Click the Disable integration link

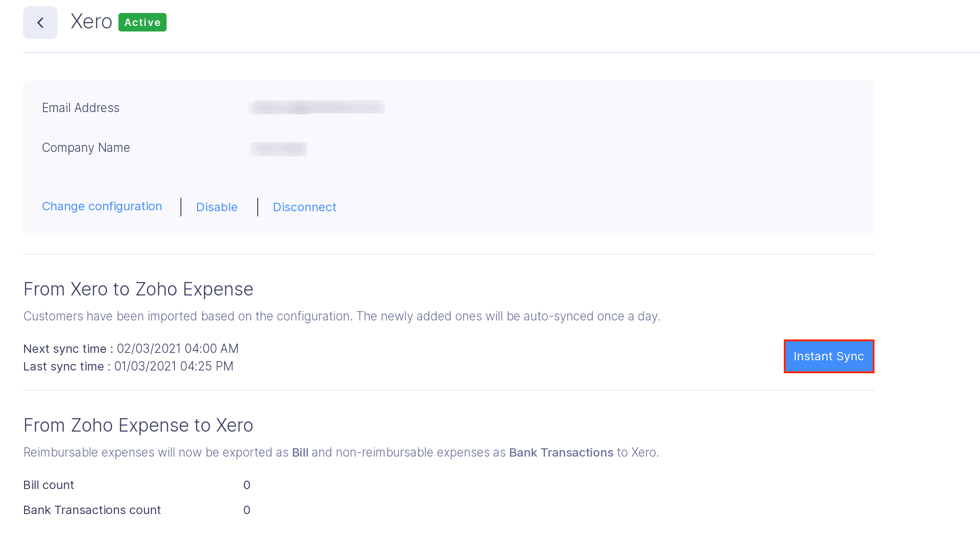217,207
